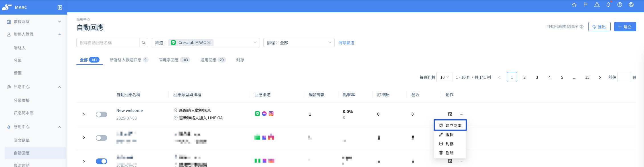Focus the 前往 page number input

click(x=624, y=77)
